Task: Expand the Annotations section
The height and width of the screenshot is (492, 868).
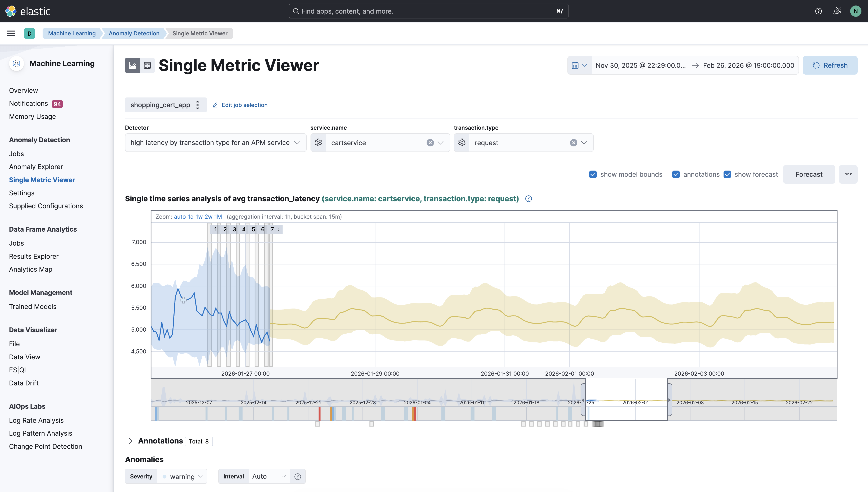Action: (x=130, y=441)
